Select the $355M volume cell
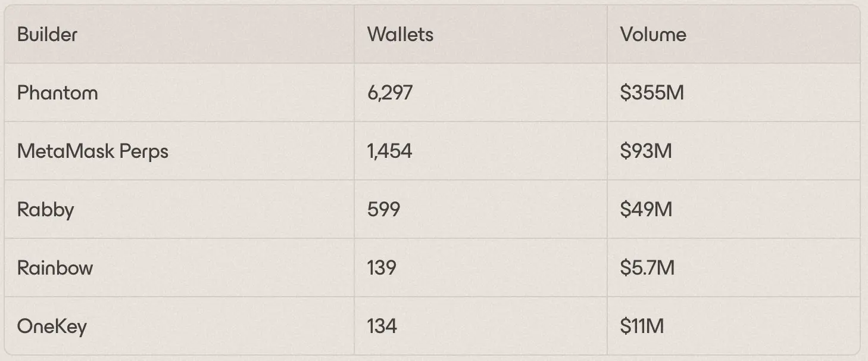 tap(652, 93)
